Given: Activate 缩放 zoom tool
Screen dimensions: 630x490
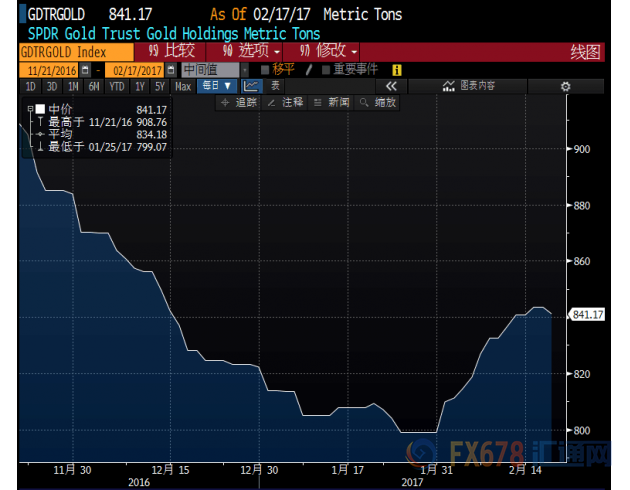Looking at the screenshot, I should [378, 103].
